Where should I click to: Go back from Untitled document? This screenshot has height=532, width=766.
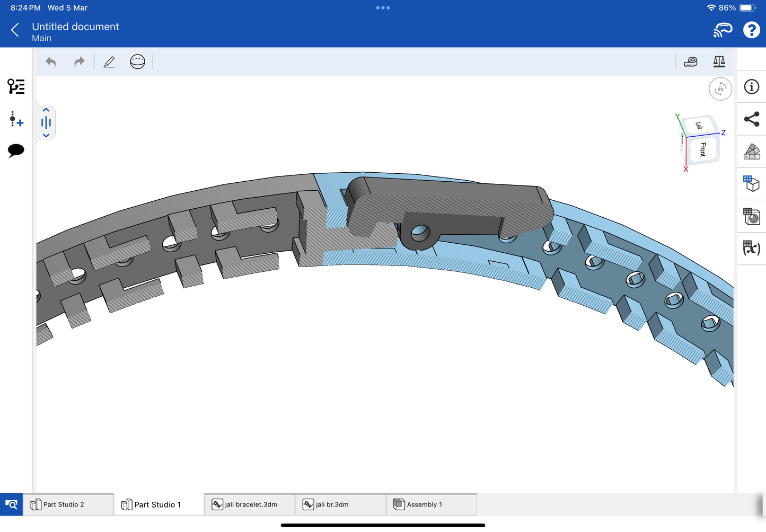tap(15, 30)
